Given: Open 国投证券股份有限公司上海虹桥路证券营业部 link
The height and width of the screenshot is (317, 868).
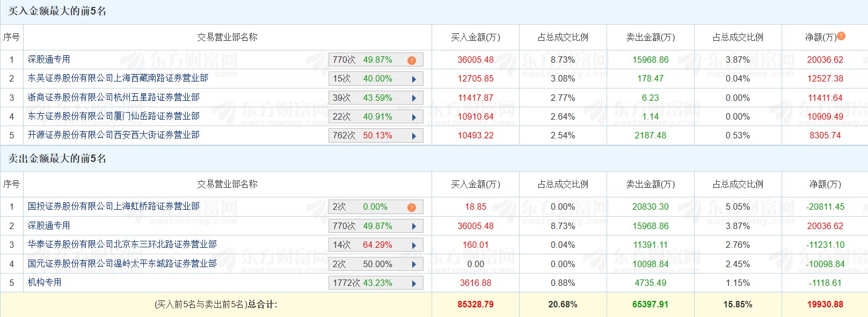Looking at the screenshot, I should coord(114,207).
